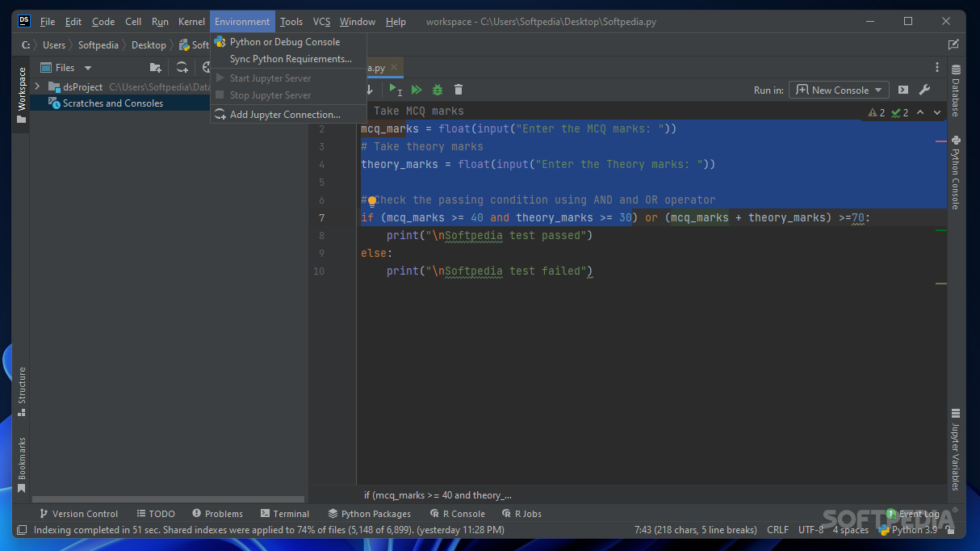Open the Python console terminal icon in toolbar
Image resolution: width=980 pixels, height=551 pixels.
[x=903, y=90]
